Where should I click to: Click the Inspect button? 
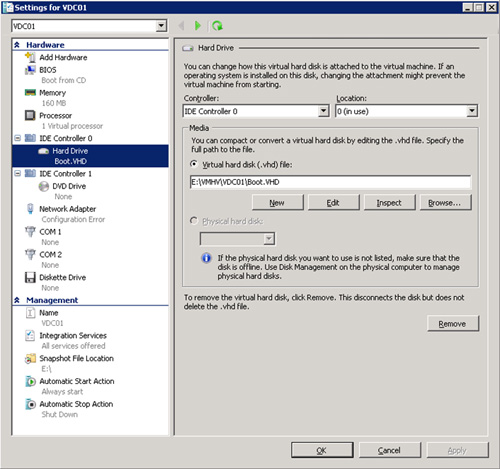click(389, 202)
